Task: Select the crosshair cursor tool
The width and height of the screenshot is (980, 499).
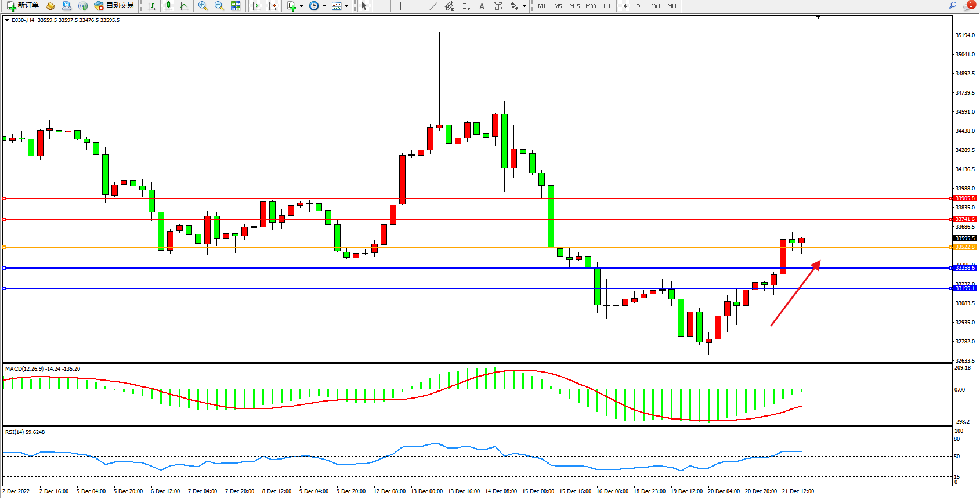Action: (381, 6)
